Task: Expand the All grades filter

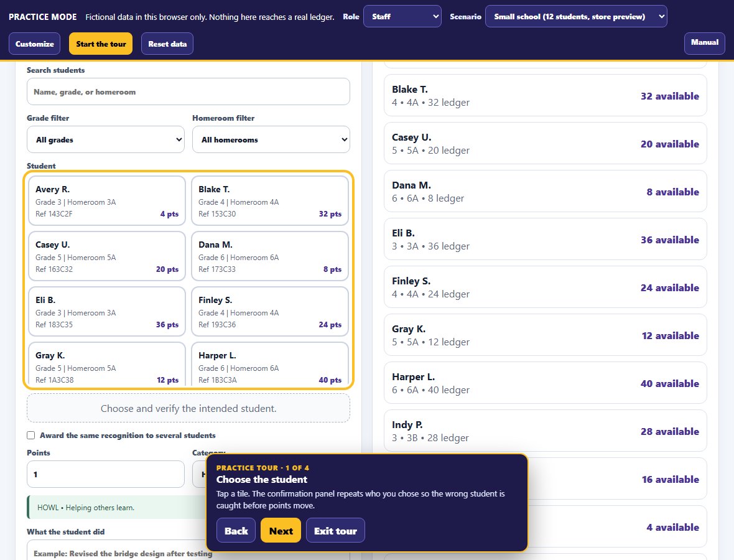Action: pyautogui.click(x=106, y=139)
